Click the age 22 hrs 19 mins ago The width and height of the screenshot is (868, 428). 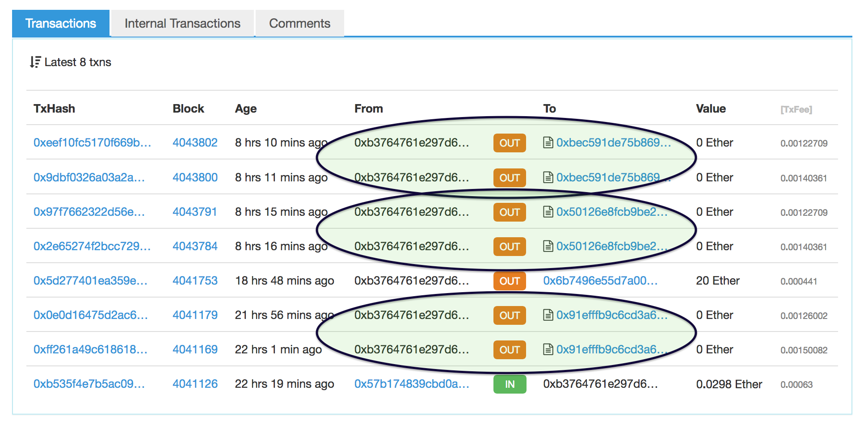coord(284,384)
